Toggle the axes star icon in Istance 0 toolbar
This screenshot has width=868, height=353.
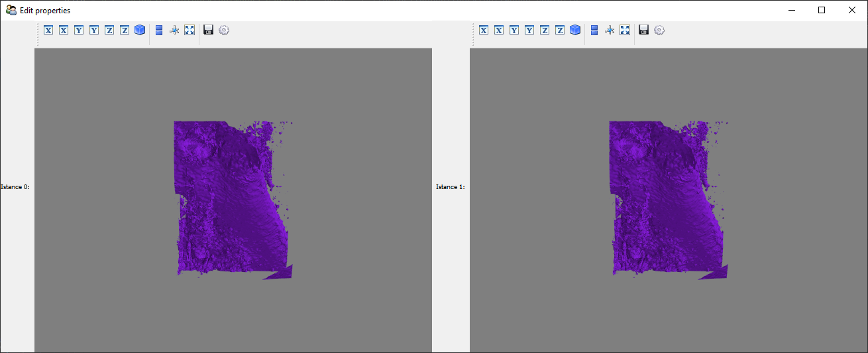174,30
